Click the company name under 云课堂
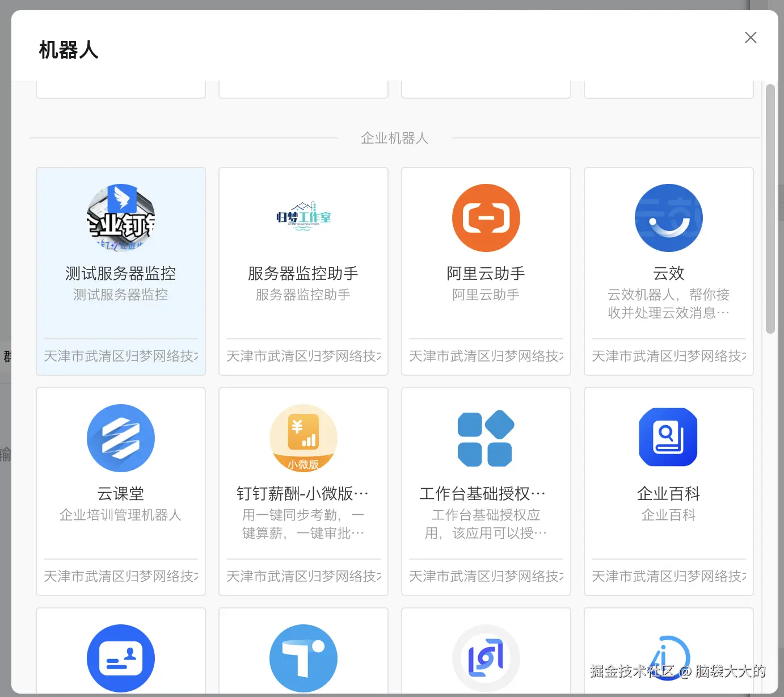This screenshot has width=784, height=697. coord(121,576)
